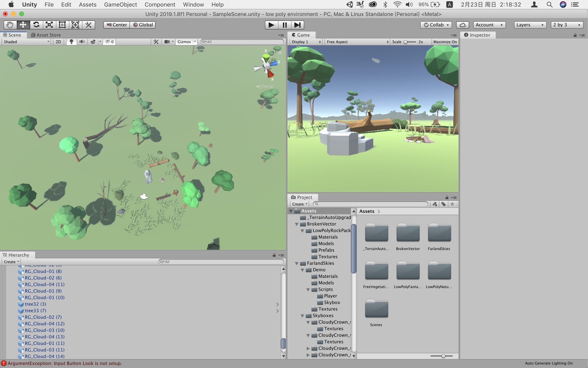588x368 pixels.
Task: Click the Project search field
Action: point(371,204)
